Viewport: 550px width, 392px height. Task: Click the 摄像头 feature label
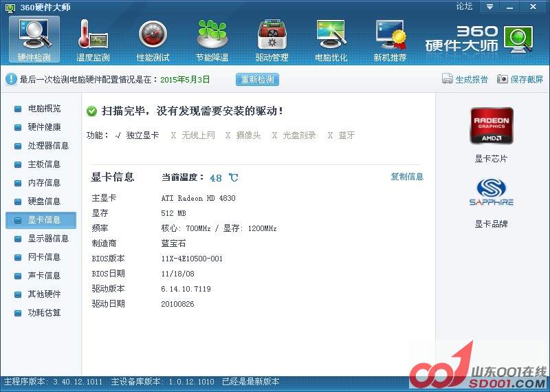pos(248,135)
